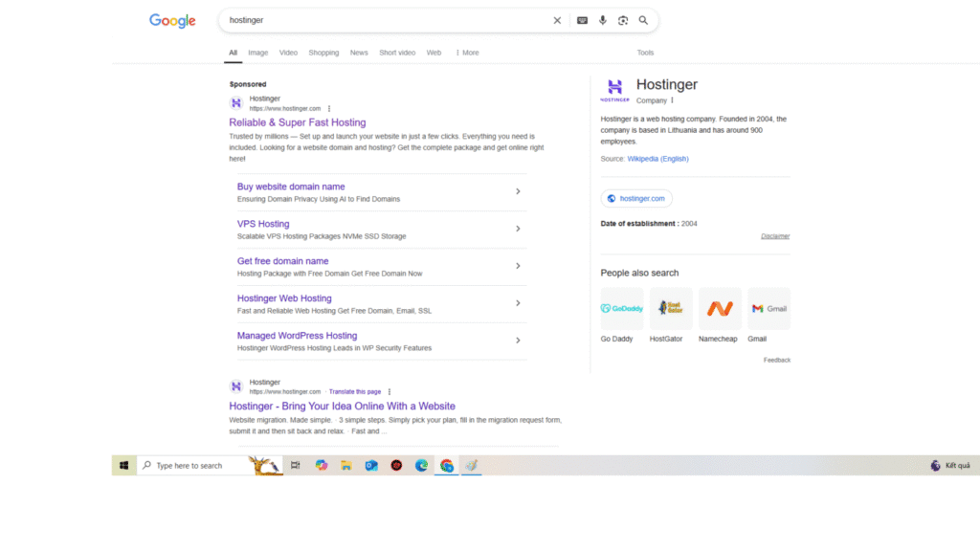Open the More search filters dropdown
The height and width of the screenshot is (551, 980).
pos(467,54)
